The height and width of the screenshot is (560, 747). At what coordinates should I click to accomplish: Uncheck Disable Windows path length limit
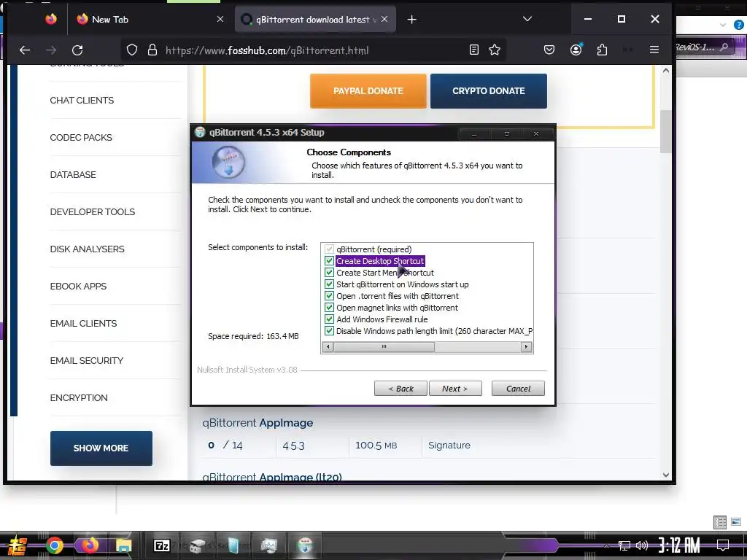pyautogui.click(x=329, y=331)
